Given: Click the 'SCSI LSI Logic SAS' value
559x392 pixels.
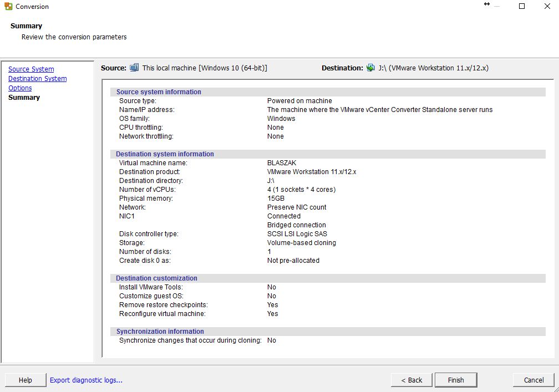Looking at the screenshot, I should pos(297,234).
